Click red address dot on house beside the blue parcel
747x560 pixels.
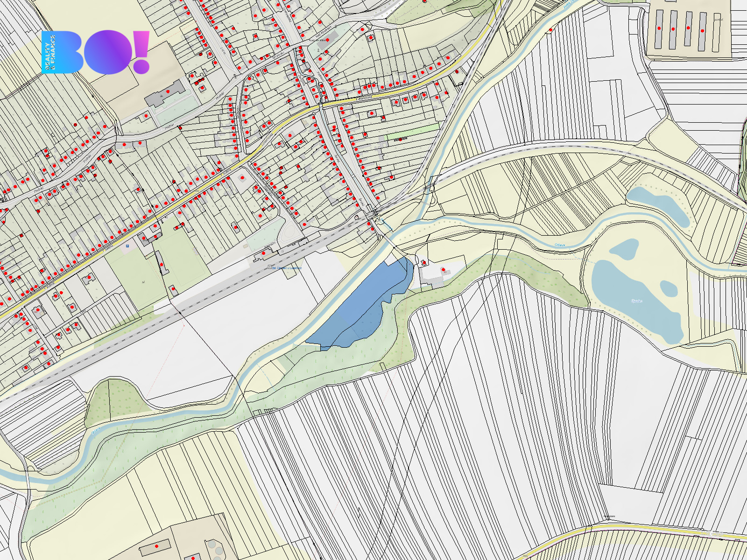(x=424, y=263)
